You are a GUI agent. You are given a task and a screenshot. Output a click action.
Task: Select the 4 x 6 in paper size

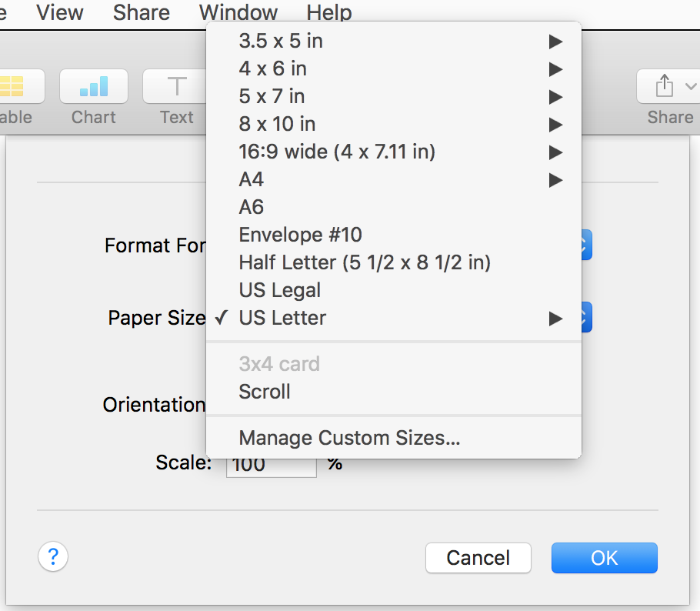[273, 68]
